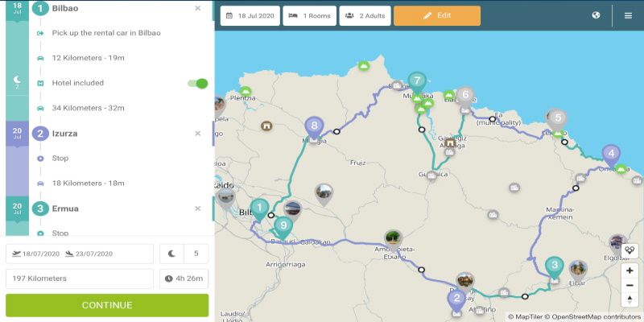The height and width of the screenshot is (322, 644).
Task: Open the 18 Jul 2020 date selector
Action: click(x=250, y=15)
